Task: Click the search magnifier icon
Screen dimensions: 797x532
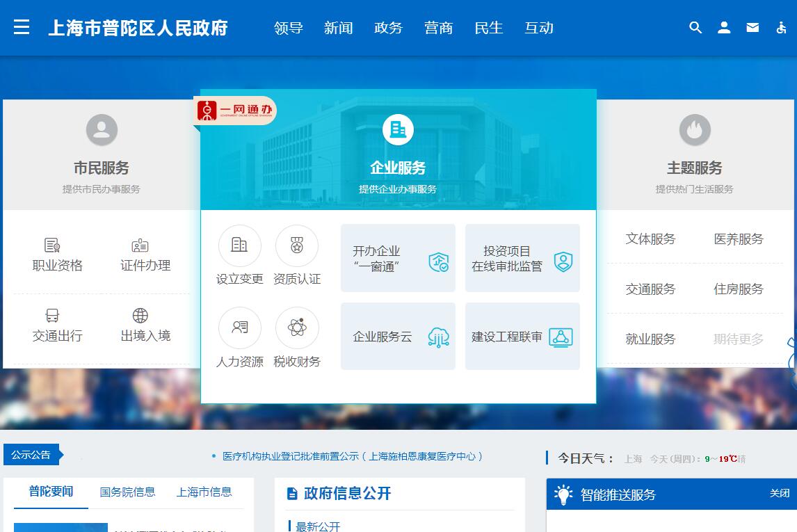Action: click(695, 28)
